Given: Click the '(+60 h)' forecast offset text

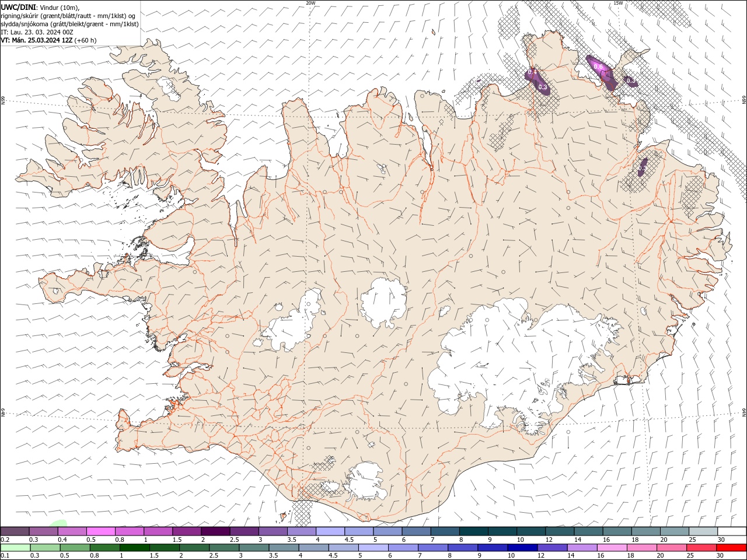Looking at the screenshot, I should click(86, 40).
